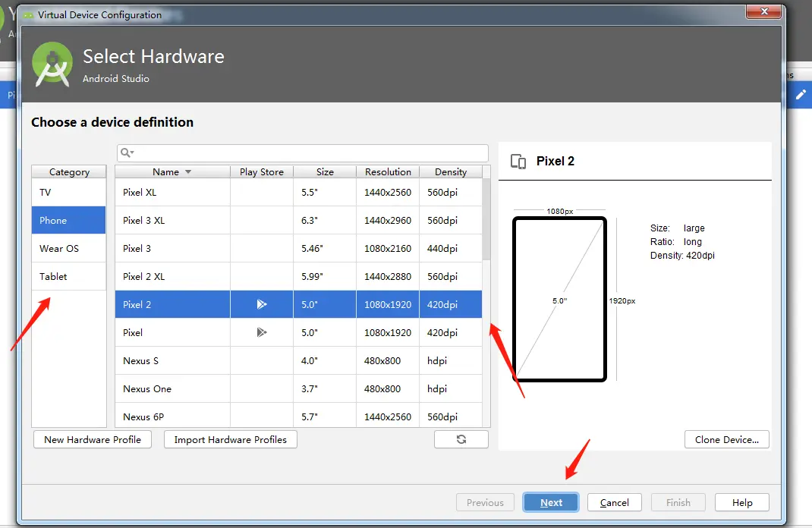Click the 1440x2960 resolution cell
This screenshot has width=812, height=528.
click(x=388, y=221)
